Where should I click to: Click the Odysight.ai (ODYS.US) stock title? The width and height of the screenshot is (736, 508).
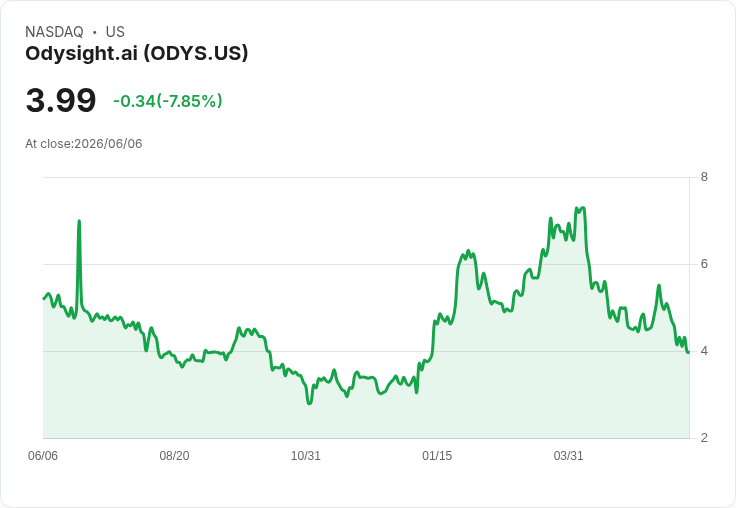pyautogui.click(x=137, y=54)
